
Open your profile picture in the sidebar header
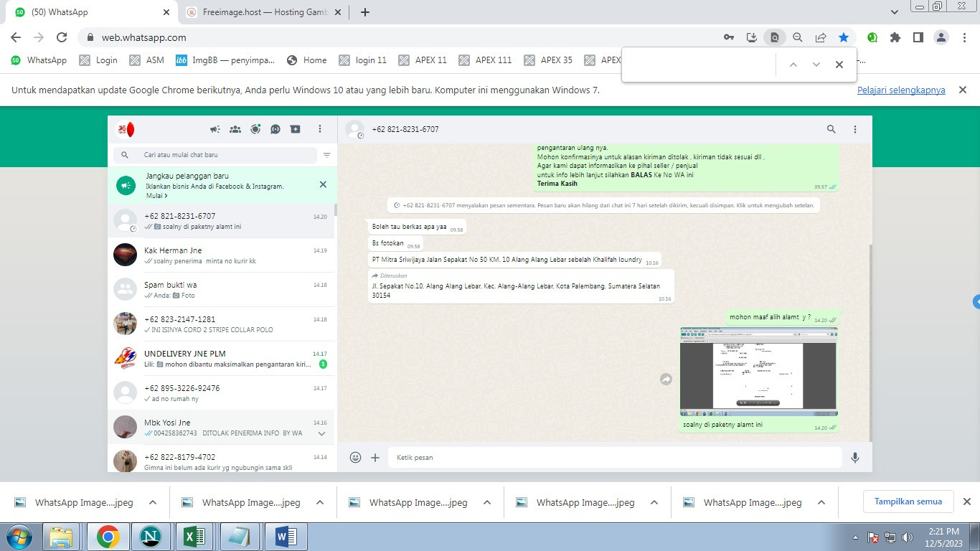(x=126, y=129)
